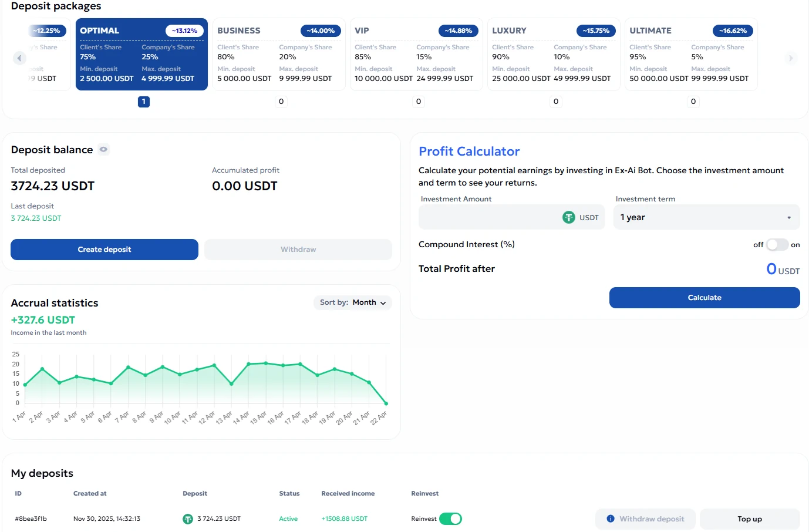The width and height of the screenshot is (809, 532).
Task: Click the count badge 0 under VIP
Action: pyautogui.click(x=419, y=102)
